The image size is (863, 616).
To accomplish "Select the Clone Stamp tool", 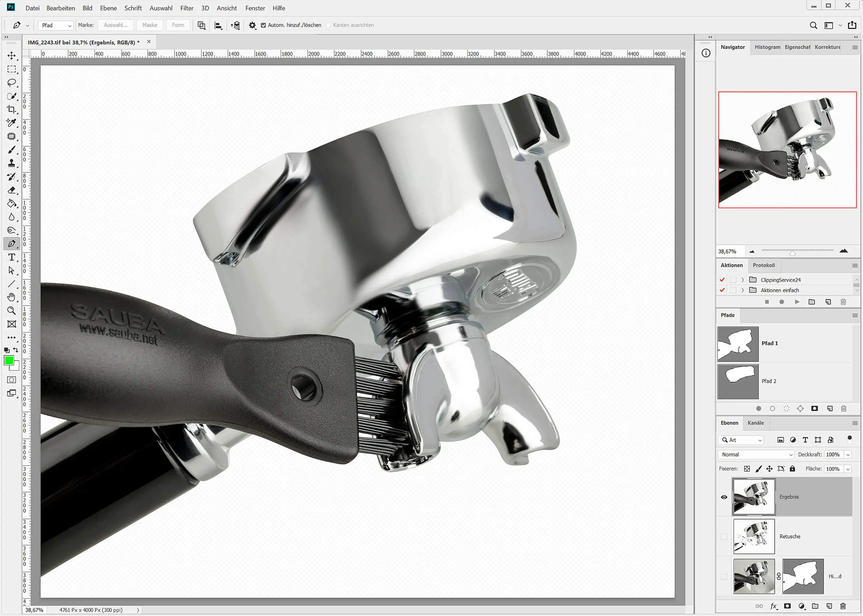I will tap(12, 163).
